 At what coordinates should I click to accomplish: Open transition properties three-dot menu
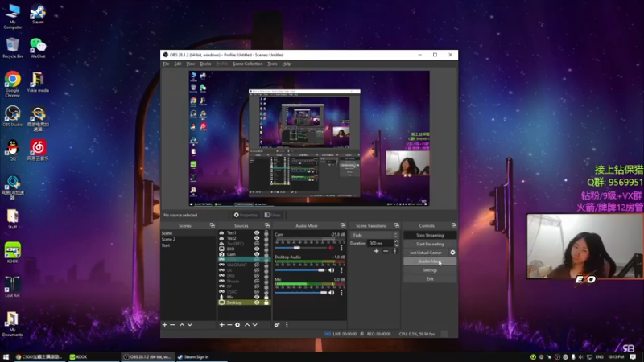tap(395, 251)
